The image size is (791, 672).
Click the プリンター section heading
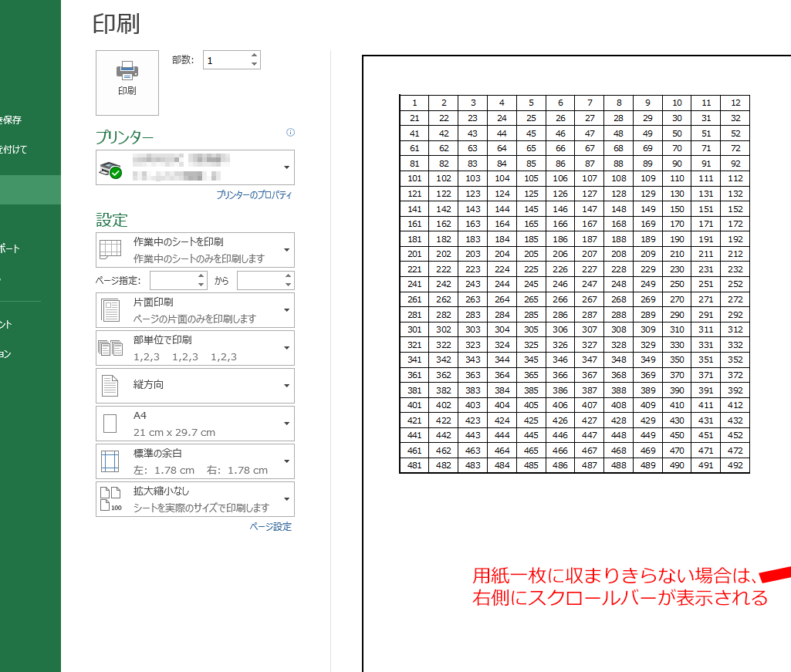(x=124, y=137)
